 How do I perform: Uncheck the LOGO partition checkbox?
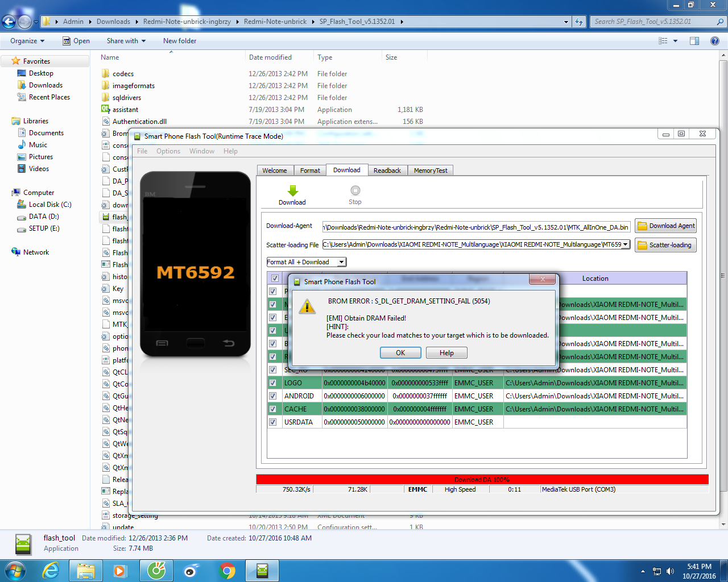click(x=272, y=383)
